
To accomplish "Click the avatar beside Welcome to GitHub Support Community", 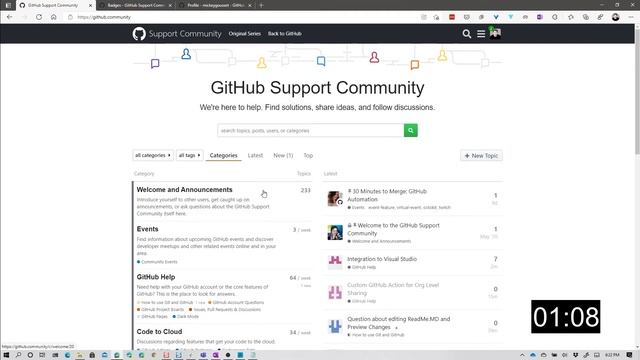I will pos(335,232).
